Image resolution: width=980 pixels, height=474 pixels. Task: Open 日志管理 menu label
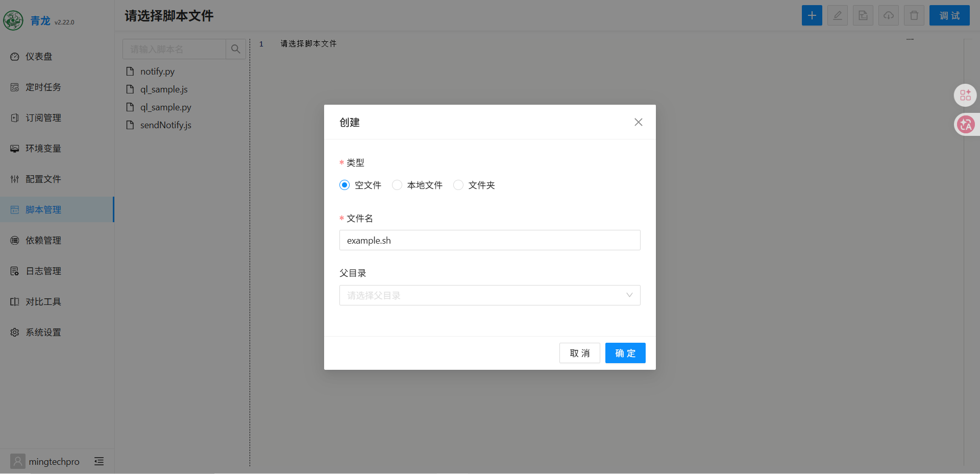(43, 271)
